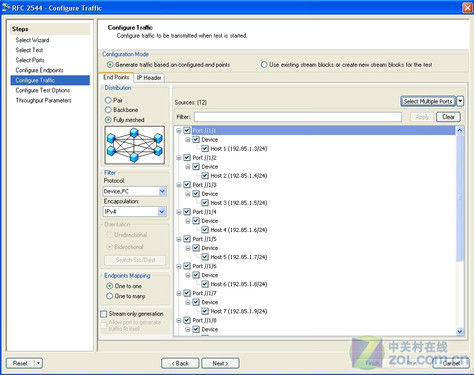
Task: Click the sources list scroll up arrow
Action: (460, 130)
